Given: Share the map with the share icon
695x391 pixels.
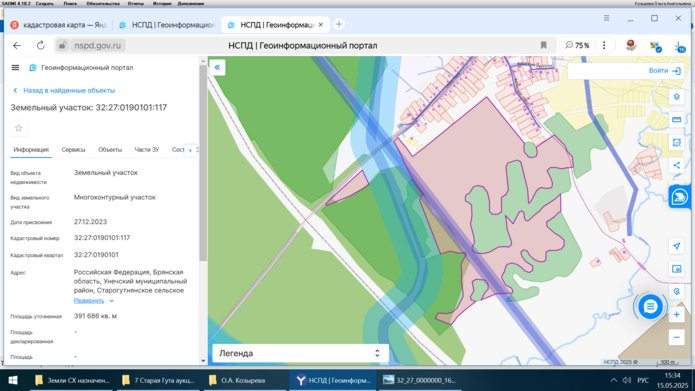Looking at the screenshot, I should pyautogui.click(x=676, y=165).
